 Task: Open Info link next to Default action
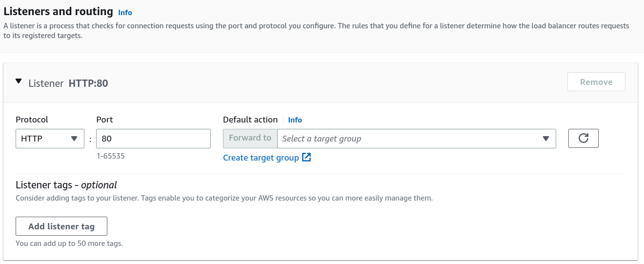tap(295, 120)
